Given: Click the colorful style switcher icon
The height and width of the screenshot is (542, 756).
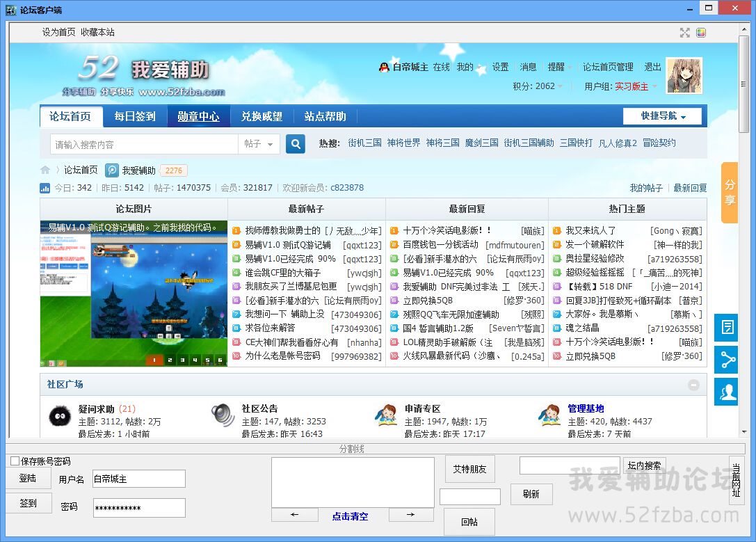Looking at the screenshot, I should pos(701,32).
